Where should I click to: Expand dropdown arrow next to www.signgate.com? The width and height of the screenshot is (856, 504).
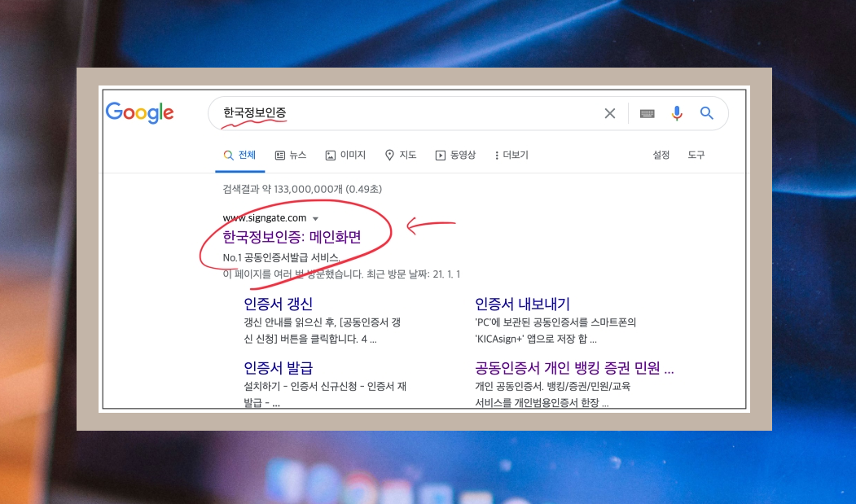pos(315,218)
